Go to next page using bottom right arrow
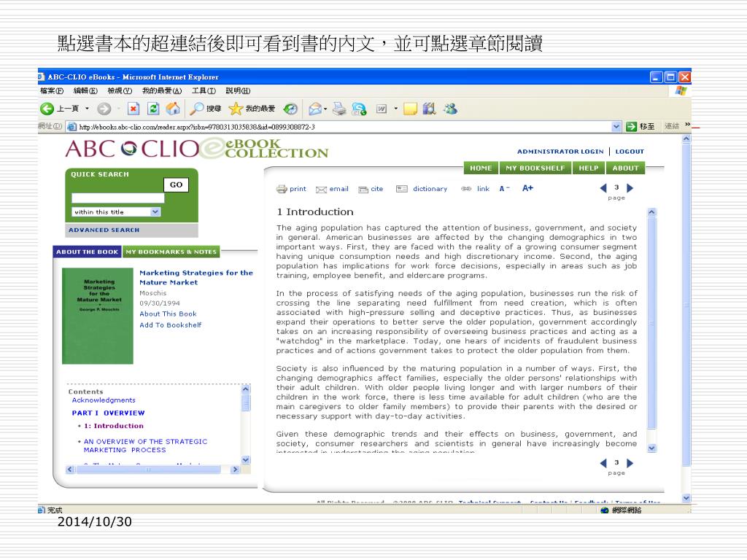Image resolution: width=747 pixels, height=560 pixels. point(630,463)
